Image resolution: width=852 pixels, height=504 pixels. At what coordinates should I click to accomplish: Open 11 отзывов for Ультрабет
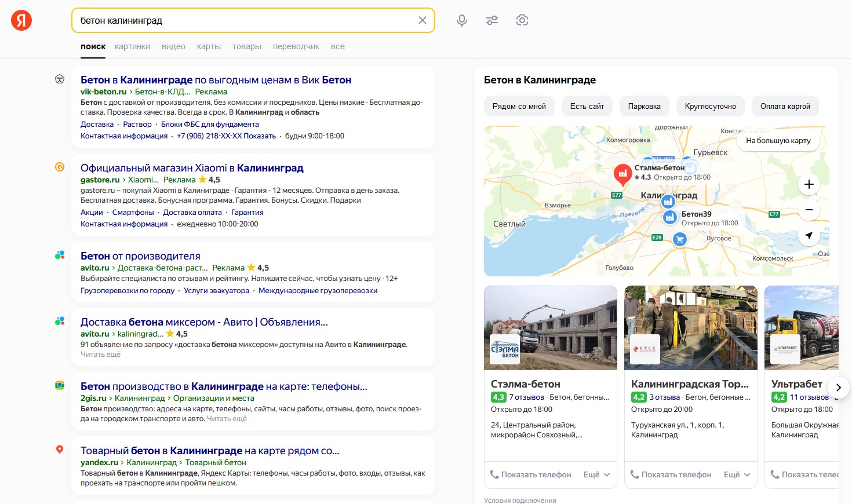[809, 397]
